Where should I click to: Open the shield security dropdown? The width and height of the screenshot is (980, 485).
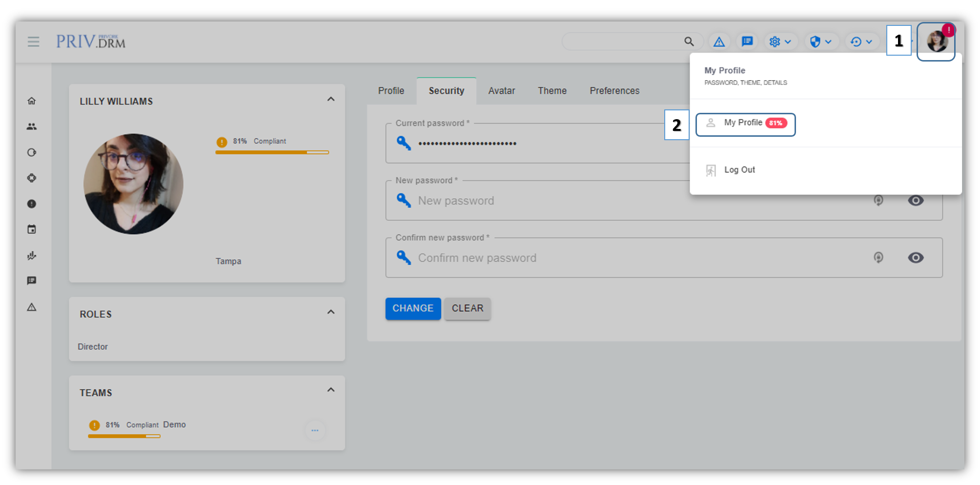(820, 42)
